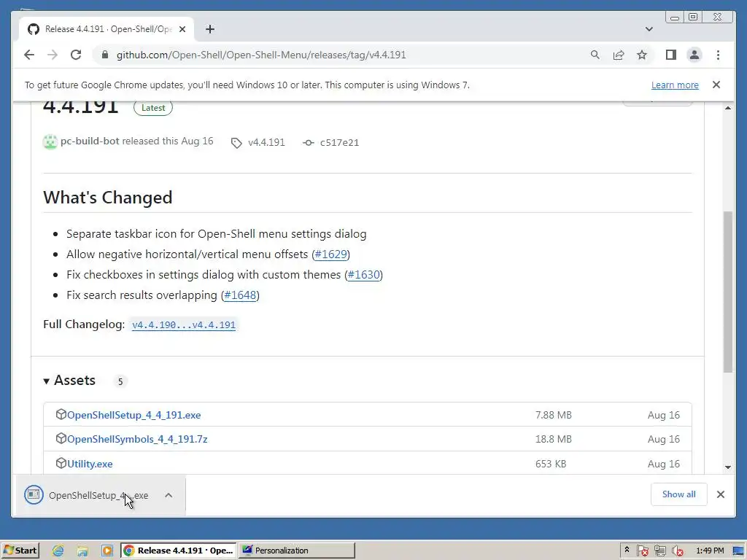Switch to Personalization window in taskbar
747x560 pixels.
(296, 551)
